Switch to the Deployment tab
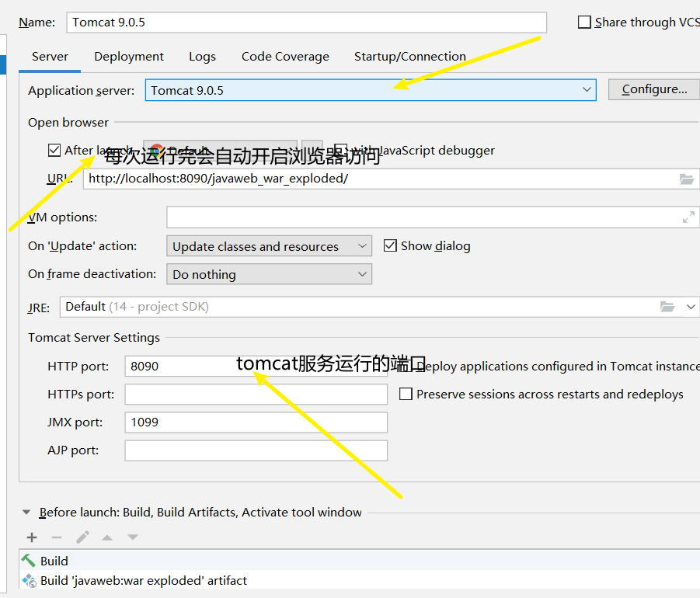 click(128, 56)
